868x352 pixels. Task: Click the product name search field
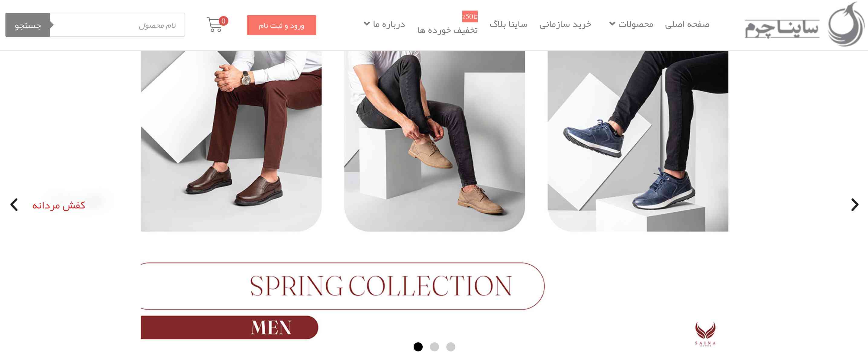pyautogui.click(x=117, y=25)
